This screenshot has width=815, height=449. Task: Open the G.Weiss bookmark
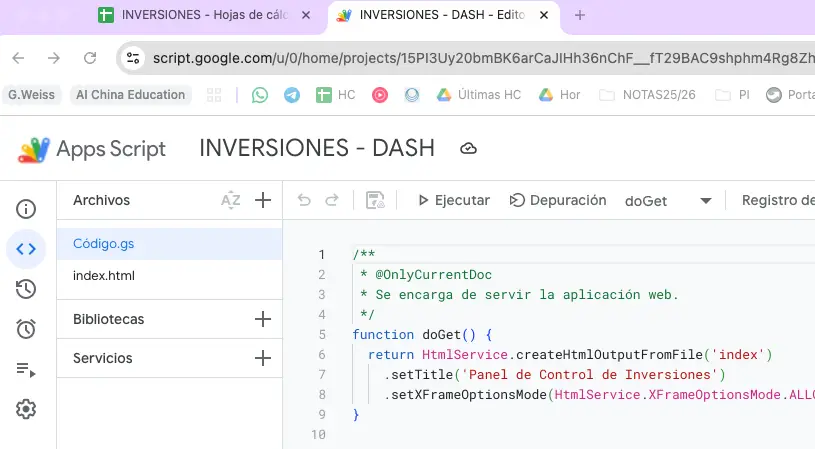[31, 95]
